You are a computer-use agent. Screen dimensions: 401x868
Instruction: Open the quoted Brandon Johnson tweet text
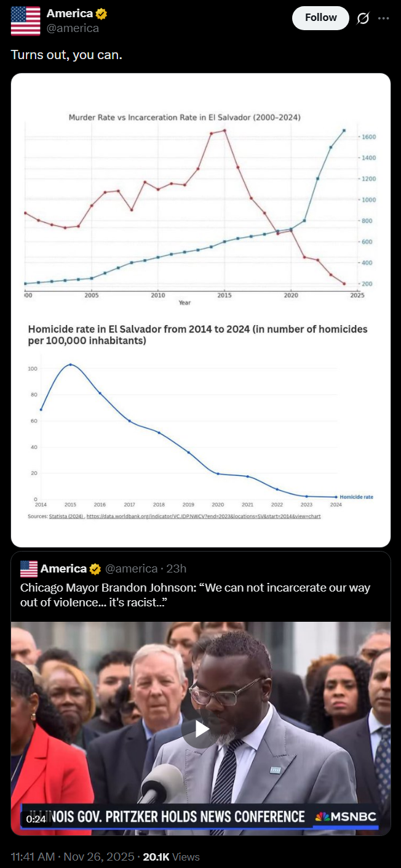click(x=195, y=595)
